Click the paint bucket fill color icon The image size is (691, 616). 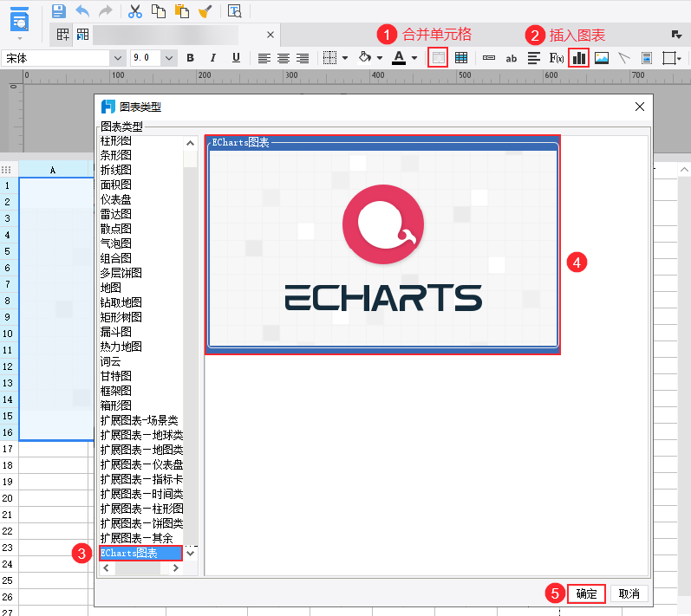pyautogui.click(x=364, y=57)
